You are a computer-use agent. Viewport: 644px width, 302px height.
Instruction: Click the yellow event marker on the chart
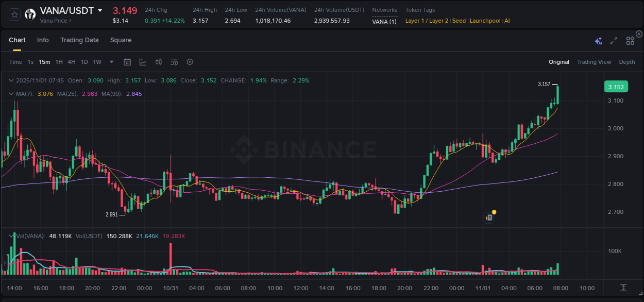[x=494, y=212]
